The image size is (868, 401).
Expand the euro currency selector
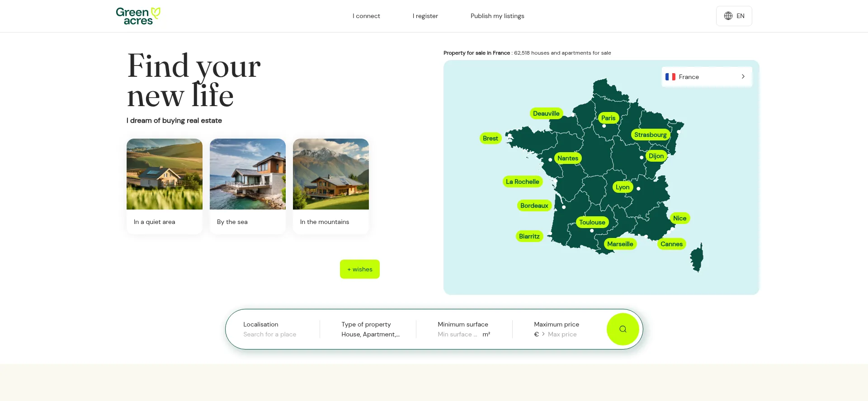tap(539, 334)
